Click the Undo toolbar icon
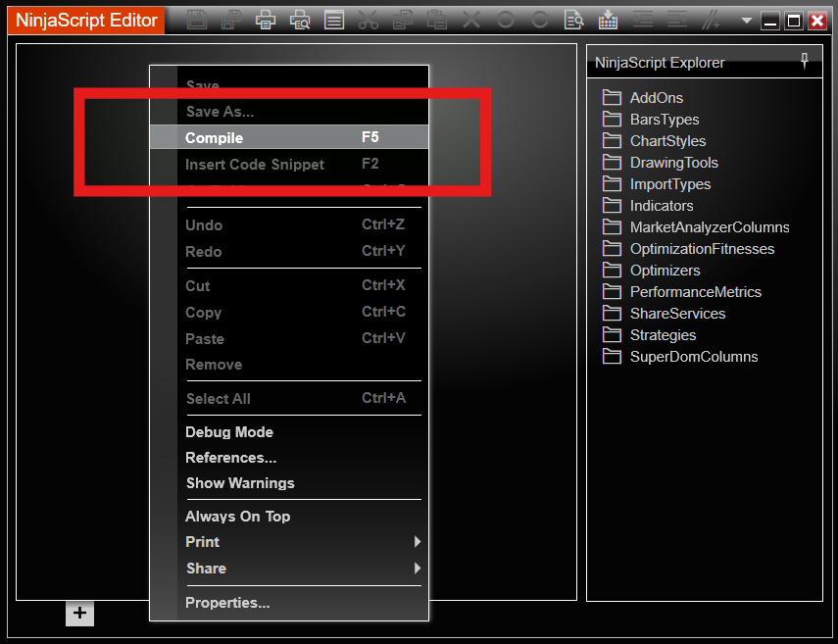Image resolution: width=838 pixels, height=644 pixels. [505, 20]
